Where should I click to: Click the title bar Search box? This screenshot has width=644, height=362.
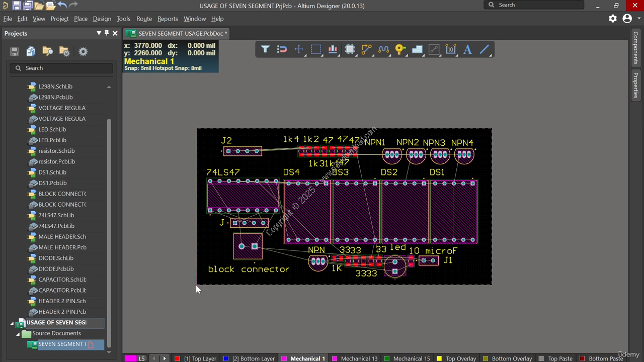pyautogui.click(x=534, y=5)
